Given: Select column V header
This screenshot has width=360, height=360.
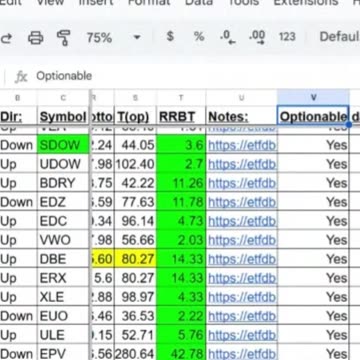Looking at the screenshot, I should (313, 98).
